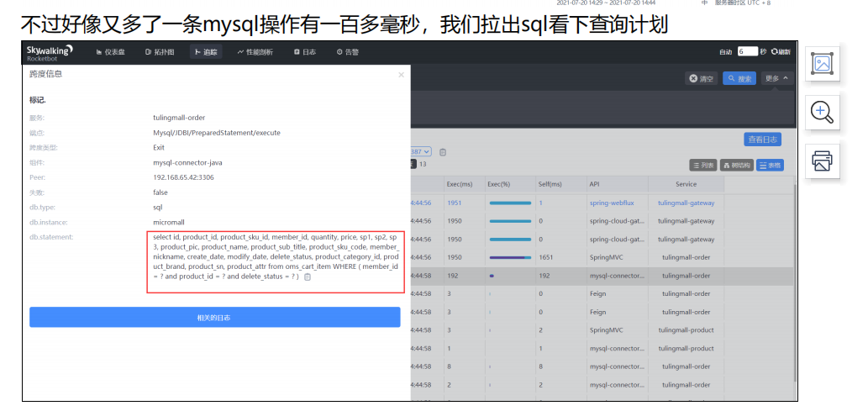868x411 pixels.
Task: Click the SpringMVC tulingmall-product row
Action: 602,330
